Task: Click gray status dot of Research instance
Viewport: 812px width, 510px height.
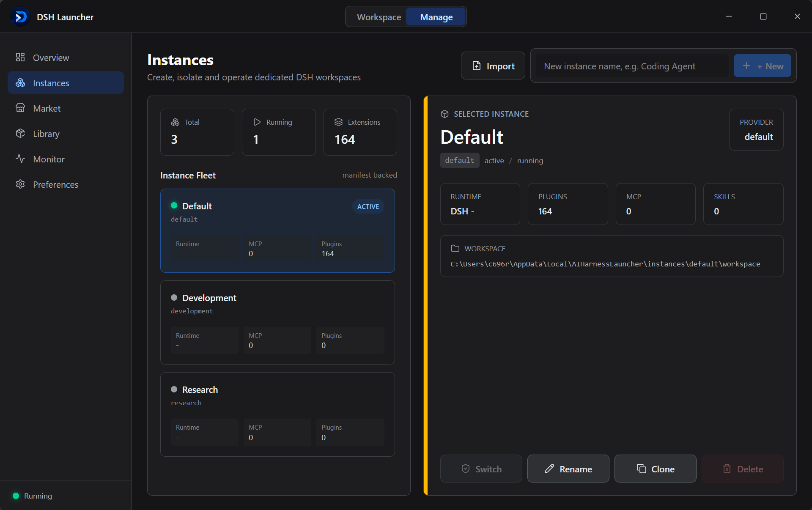Action: [174, 389]
